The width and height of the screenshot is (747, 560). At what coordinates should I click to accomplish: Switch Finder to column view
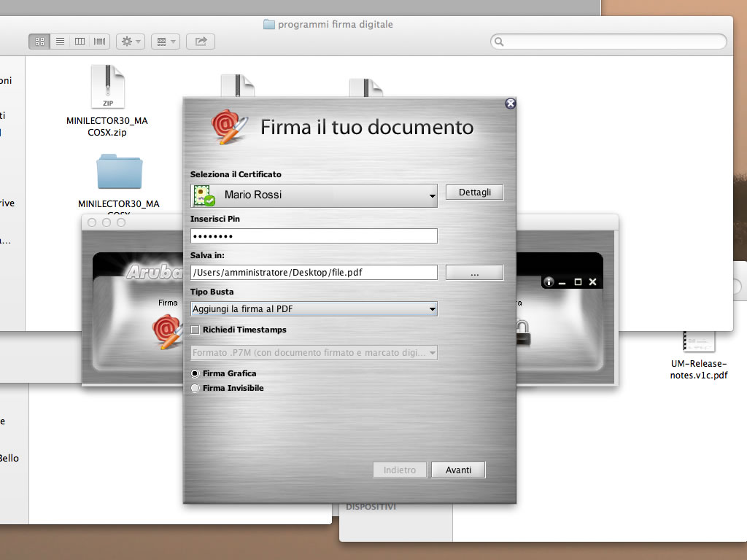click(80, 42)
